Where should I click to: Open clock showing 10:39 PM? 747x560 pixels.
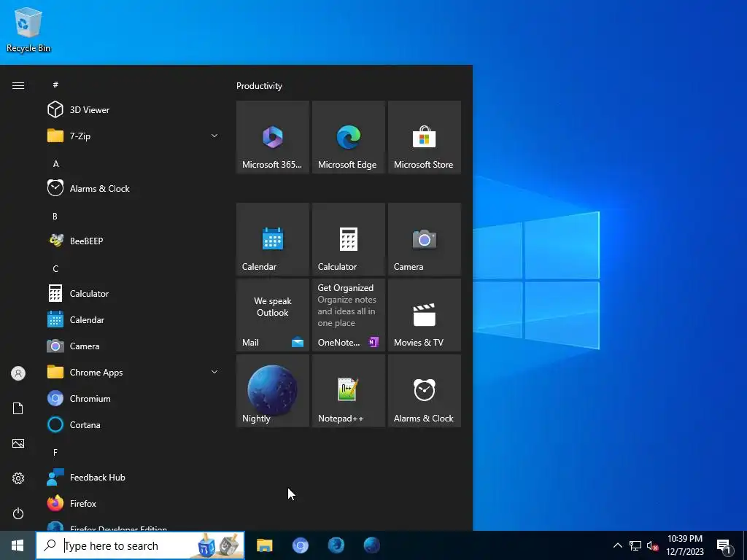pyautogui.click(x=684, y=545)
